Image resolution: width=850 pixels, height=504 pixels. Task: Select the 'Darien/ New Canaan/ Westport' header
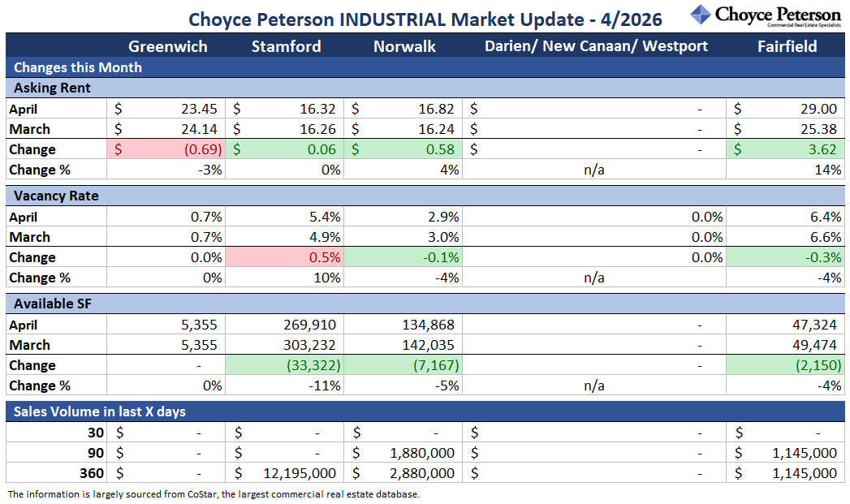[x=596, y=46]
